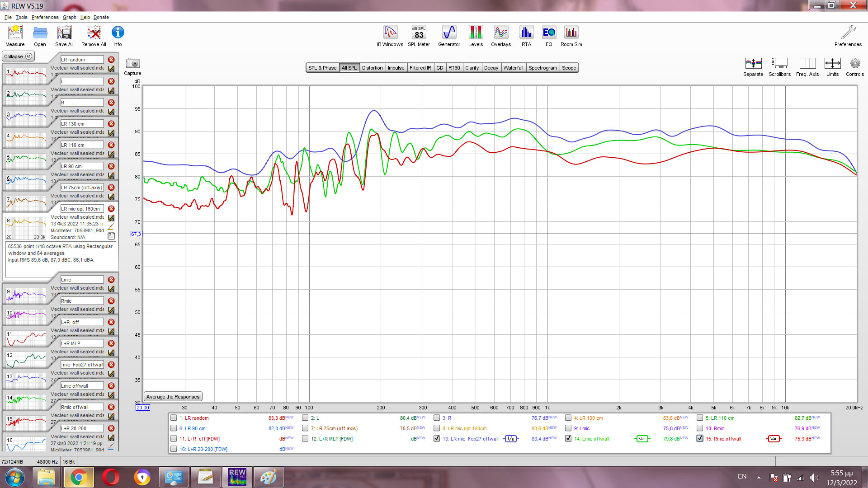This screenshot has height=488, width=868.
Task: Uncheck the 13: LR mic Feb27 offwall trace
Action: [x=437, y=438]
